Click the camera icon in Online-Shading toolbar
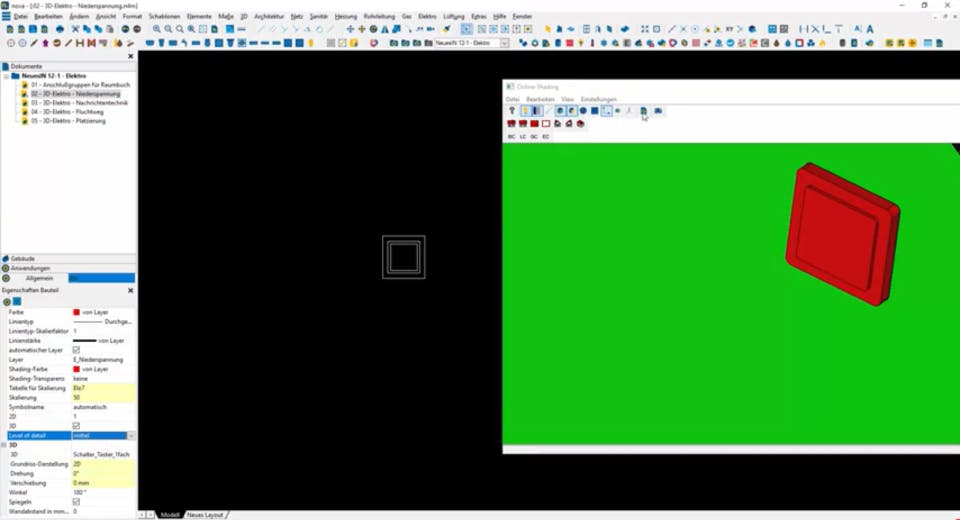This screenshot has width=960, height=520. (x=658, y=111)
